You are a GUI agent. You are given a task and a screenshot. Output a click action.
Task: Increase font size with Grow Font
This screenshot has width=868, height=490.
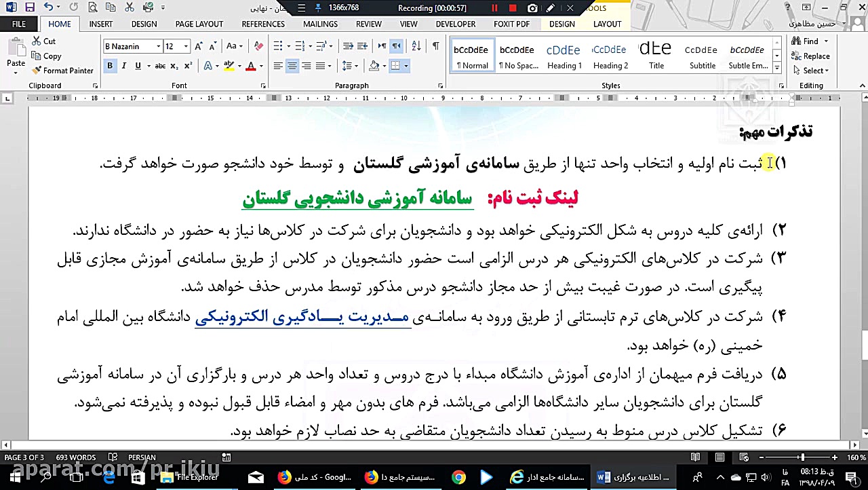click(x=199, y=46)
